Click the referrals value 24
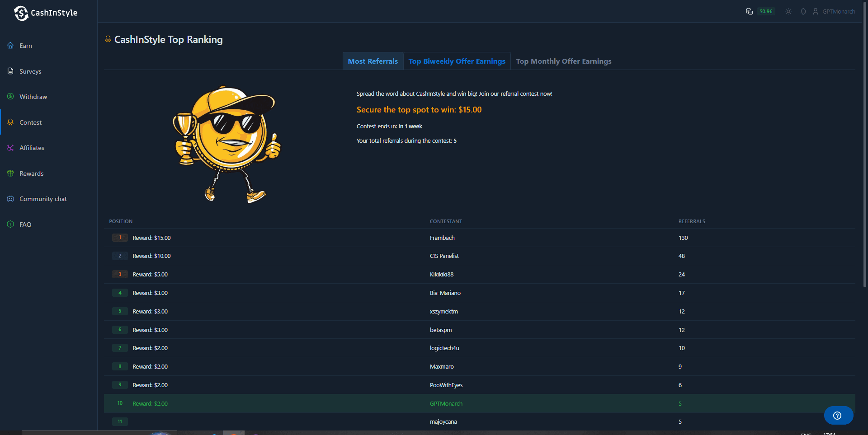 point(682,274)
